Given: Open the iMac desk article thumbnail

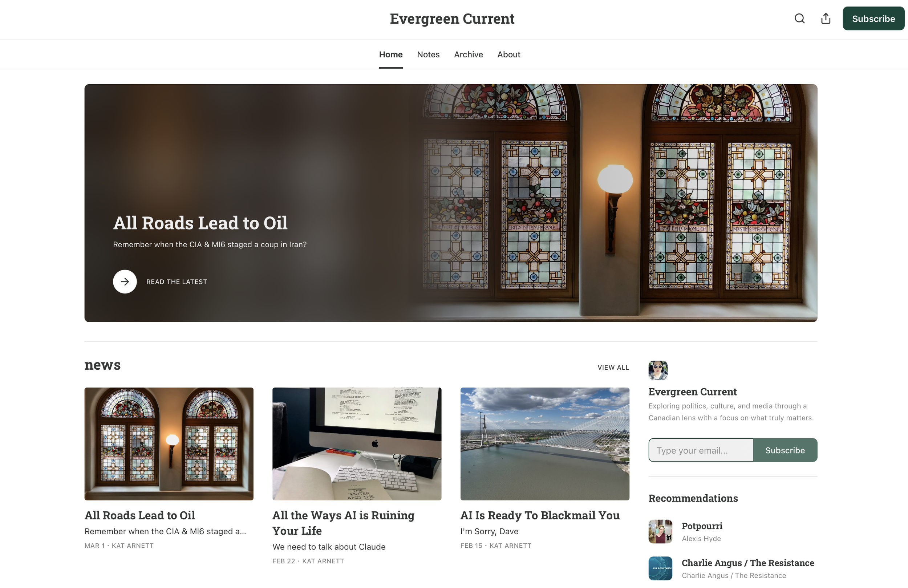Looking at the screenshot, I should [x=357, y=444].
